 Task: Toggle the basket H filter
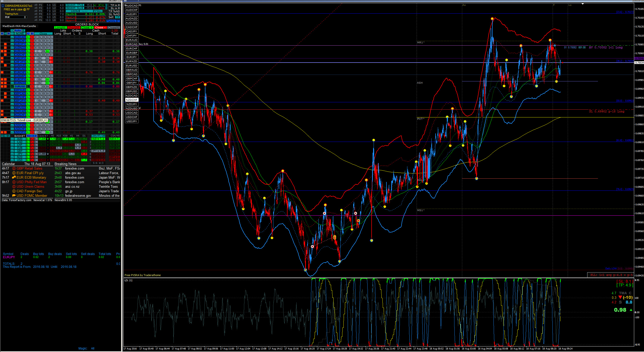click(2, 136)
